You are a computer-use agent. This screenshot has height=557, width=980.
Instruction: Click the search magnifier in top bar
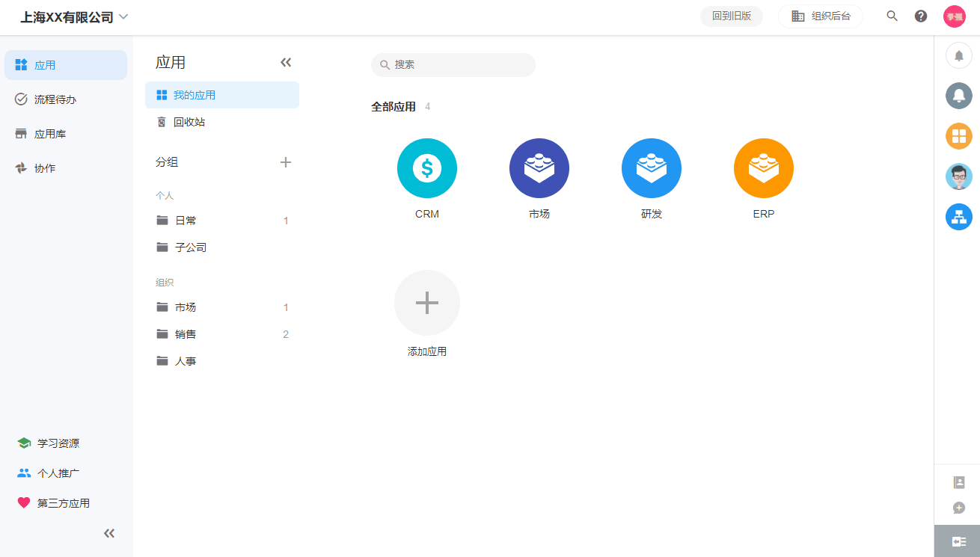(x=892, y=16)
